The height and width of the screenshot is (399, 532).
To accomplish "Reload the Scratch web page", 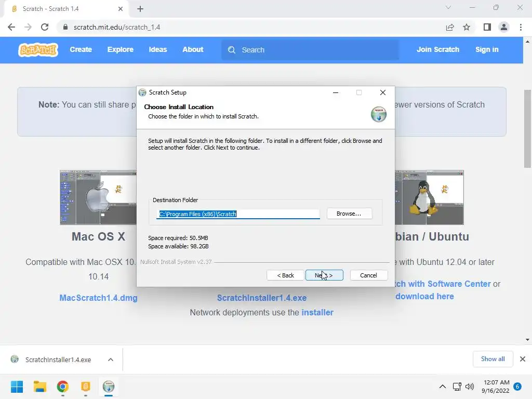I will 45,27.
